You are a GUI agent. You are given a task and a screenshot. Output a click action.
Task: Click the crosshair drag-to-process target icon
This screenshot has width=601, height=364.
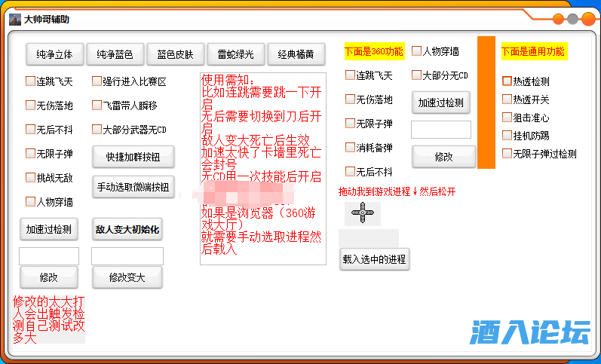[x=362, y=213]
